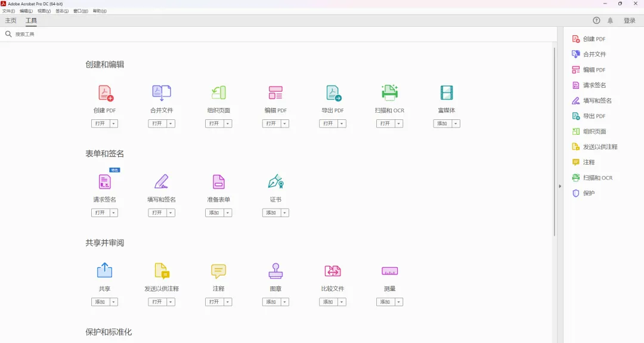Click the 扫描和 OCR tool icon
644x343 pixels.
[x=389, y=93]
